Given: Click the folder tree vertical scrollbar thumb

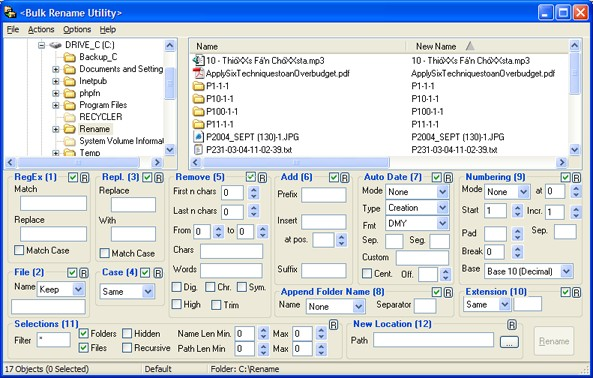Looking at the screenshot, I should click(170, 83).
